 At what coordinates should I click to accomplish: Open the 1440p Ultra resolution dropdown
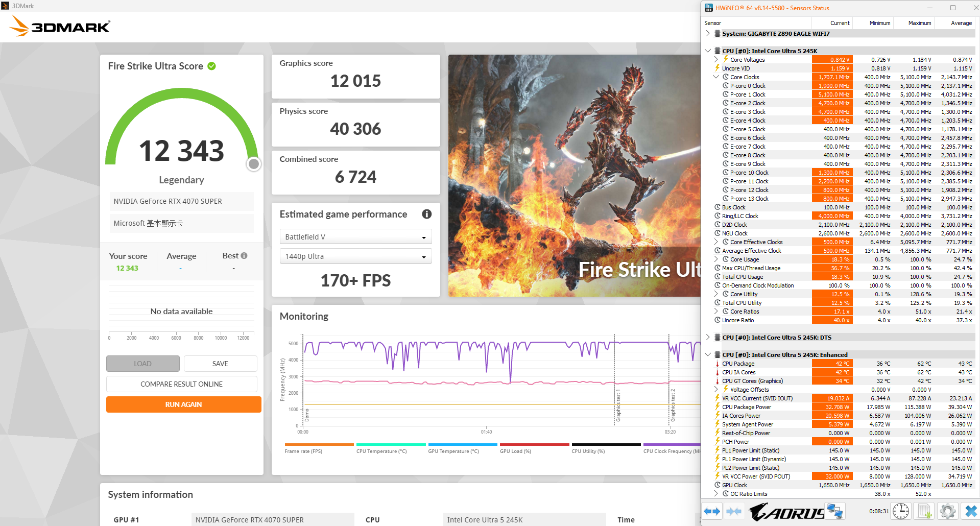[355, 256]
